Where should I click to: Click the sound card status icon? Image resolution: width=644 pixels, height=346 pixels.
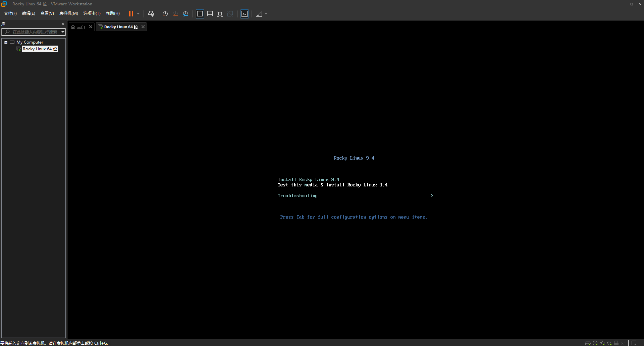[x=609, y=343]
